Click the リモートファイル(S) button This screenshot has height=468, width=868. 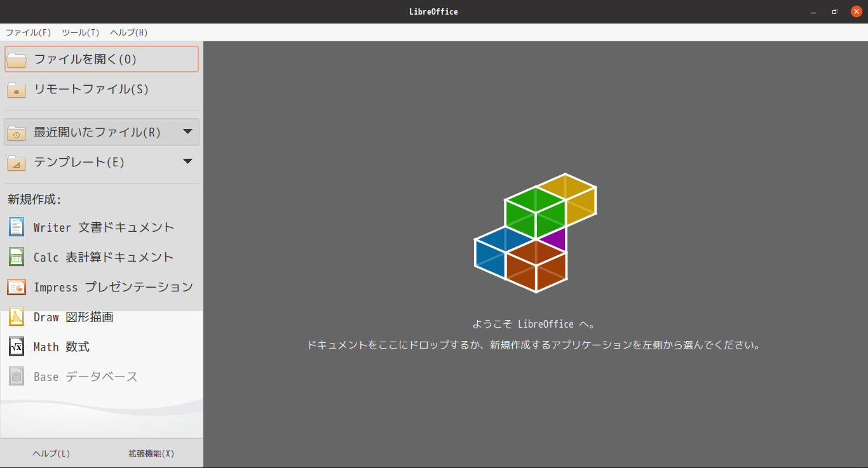(x=102, y=89)
